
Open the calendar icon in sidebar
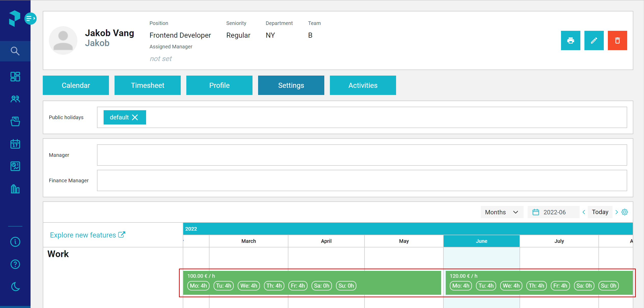tap(15, 144)
